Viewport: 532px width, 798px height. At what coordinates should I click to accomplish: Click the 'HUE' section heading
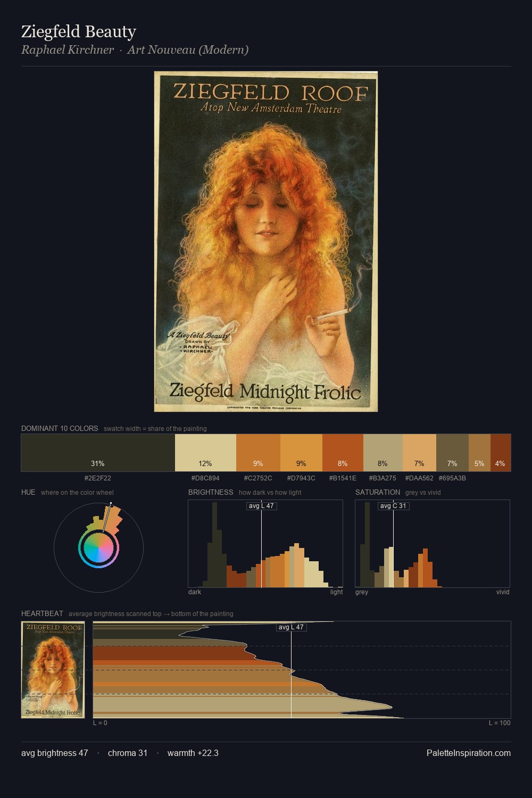pyautogui.click(x=28, y=492)
